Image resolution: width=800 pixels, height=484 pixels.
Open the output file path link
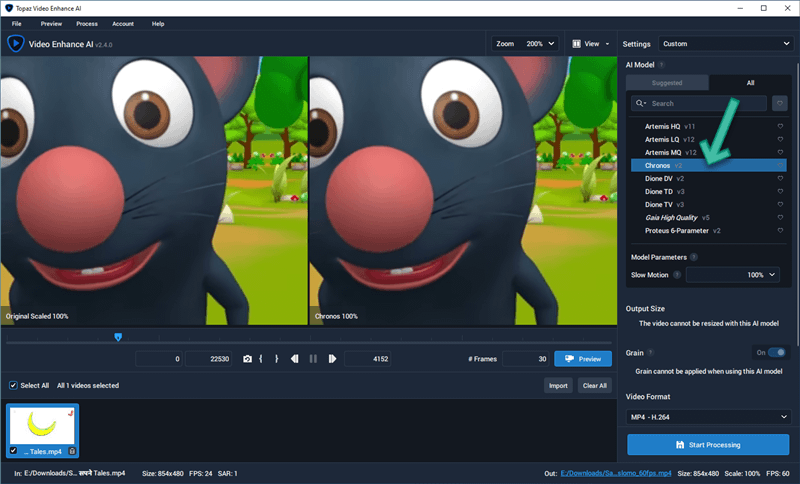(x=616, y=473)
